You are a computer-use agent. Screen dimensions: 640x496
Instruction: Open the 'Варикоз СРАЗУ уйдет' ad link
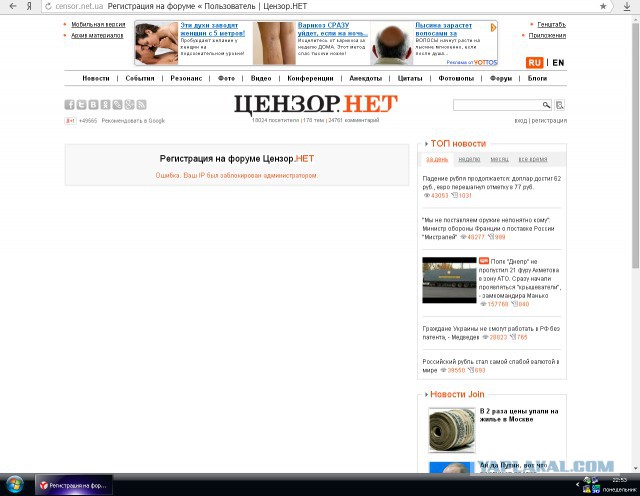pos(332,29)
